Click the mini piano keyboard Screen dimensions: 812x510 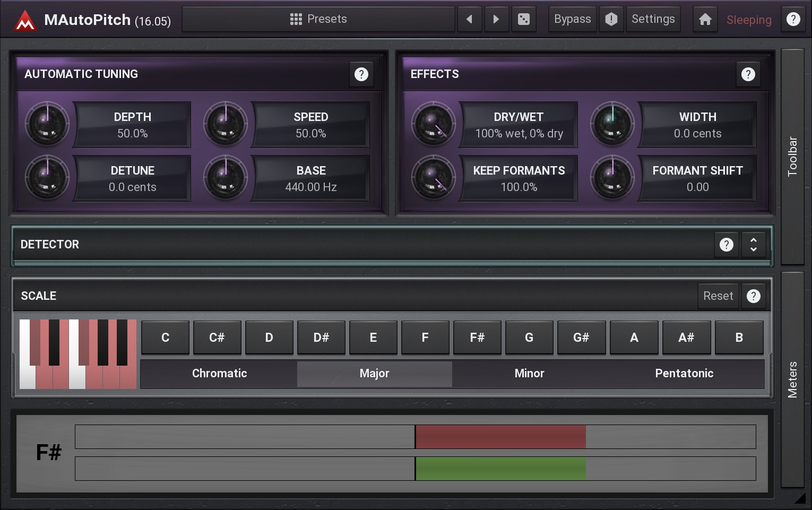tap(78, 354)
